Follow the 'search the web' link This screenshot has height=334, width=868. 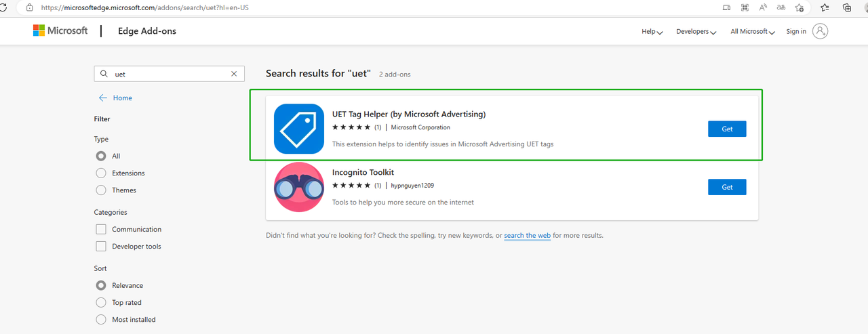[x=527, y=235]
